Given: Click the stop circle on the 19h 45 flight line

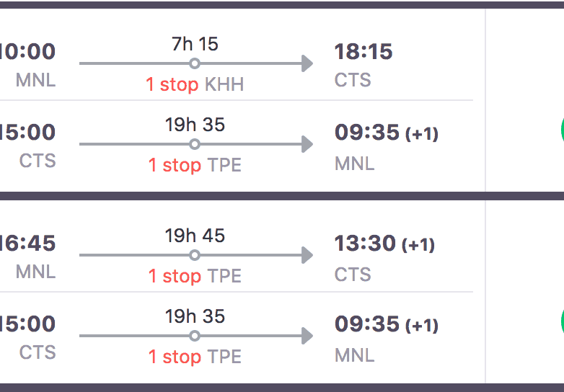Looking at the screenshot, I should 195,255.
